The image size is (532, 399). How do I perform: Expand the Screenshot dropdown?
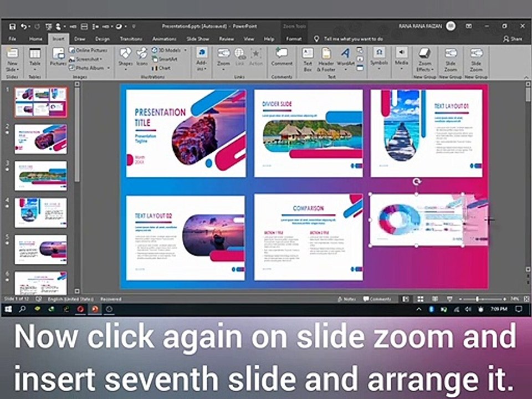click(101, 59)
